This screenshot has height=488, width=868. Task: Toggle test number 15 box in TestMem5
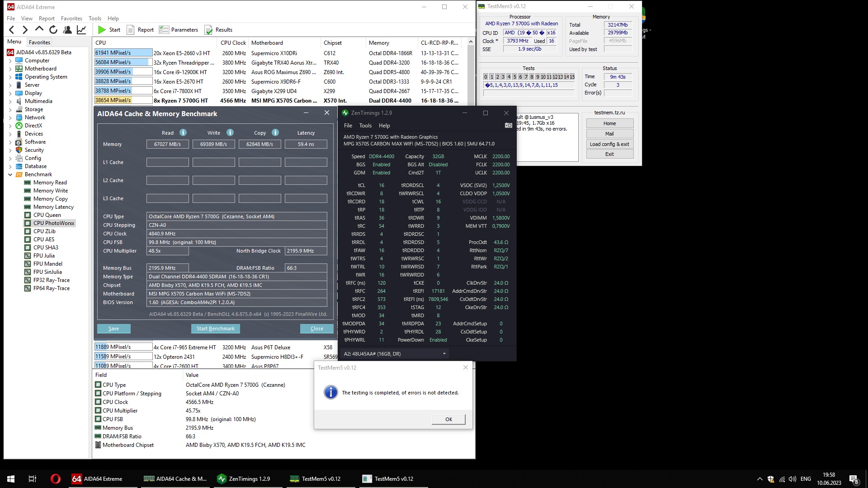pyautogui.click(x=572, y=77)
